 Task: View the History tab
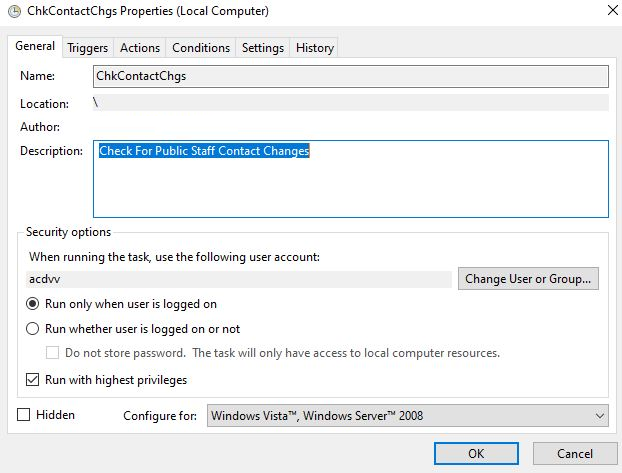point(314,48)
